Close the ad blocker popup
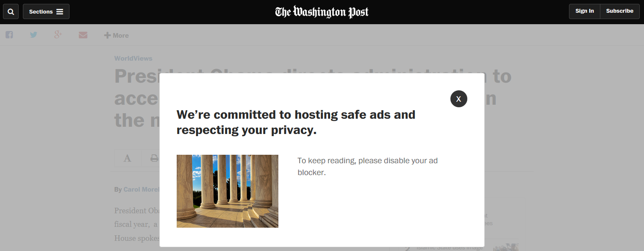Image resolution: width=644 pixels, height=251 pixels. (458, 99)
